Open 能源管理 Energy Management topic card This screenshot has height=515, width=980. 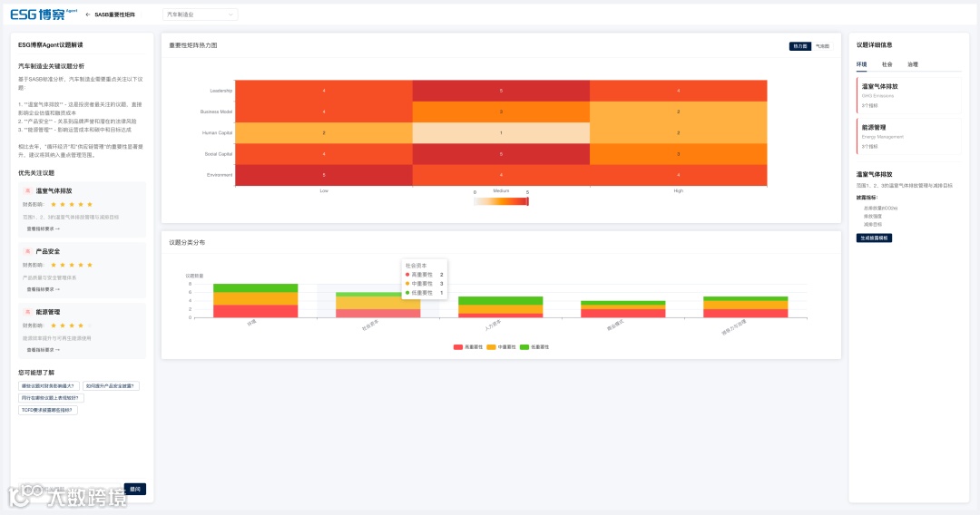click(x=908, y=136)
